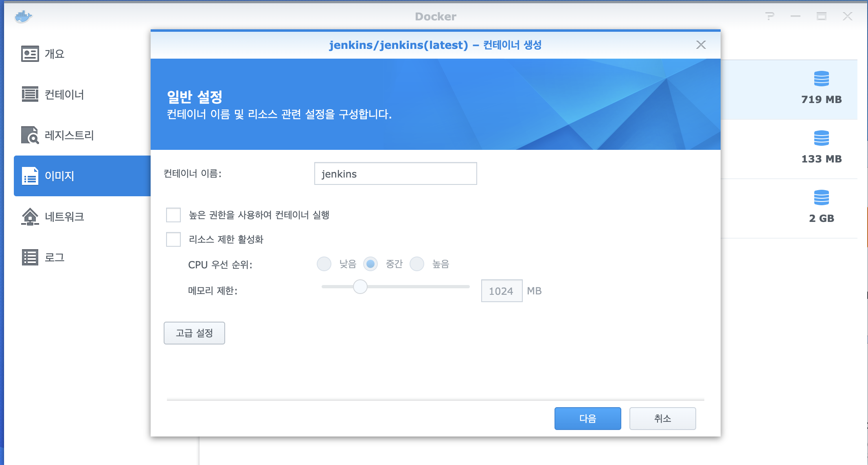Check the 리소스 제한 활성화 checkbox
This screenshot has width=868, height=465.
click(x=173, y=239)
